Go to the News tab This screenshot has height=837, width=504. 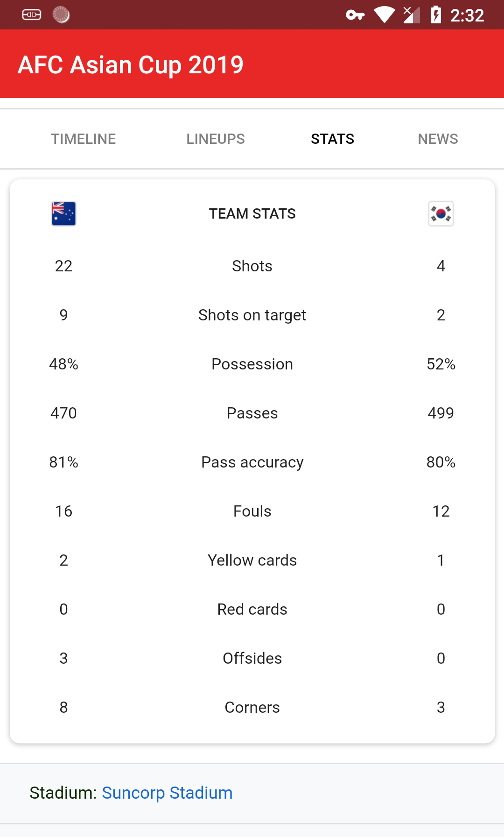438,139
